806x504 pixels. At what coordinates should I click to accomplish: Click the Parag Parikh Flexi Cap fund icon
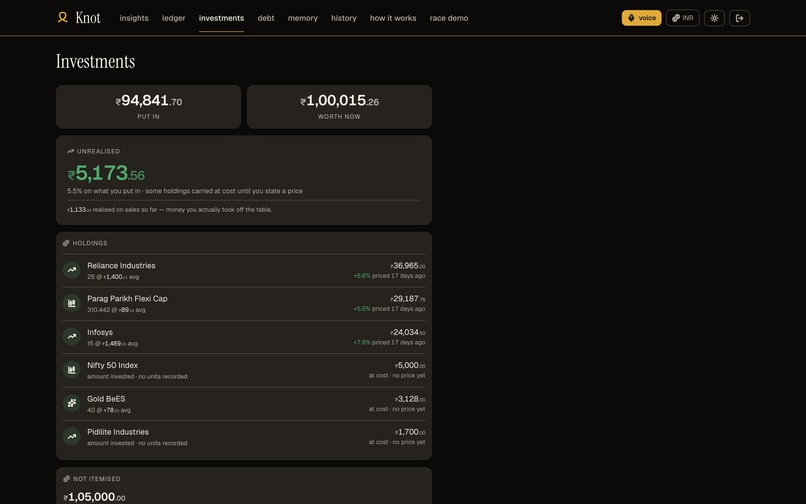pos(71,303)
